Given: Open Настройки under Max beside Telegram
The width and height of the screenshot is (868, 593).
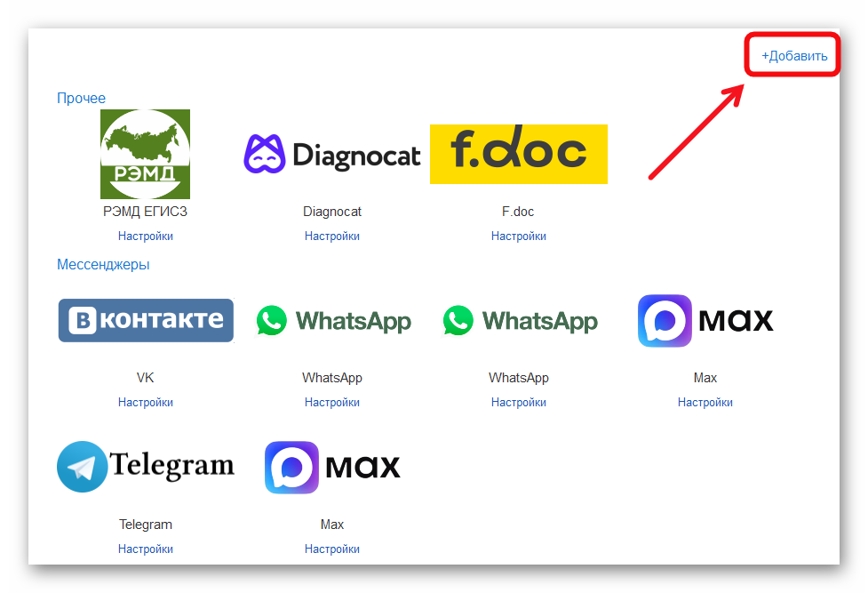Looking at the screenshot, I should click(x=332, y=549).
